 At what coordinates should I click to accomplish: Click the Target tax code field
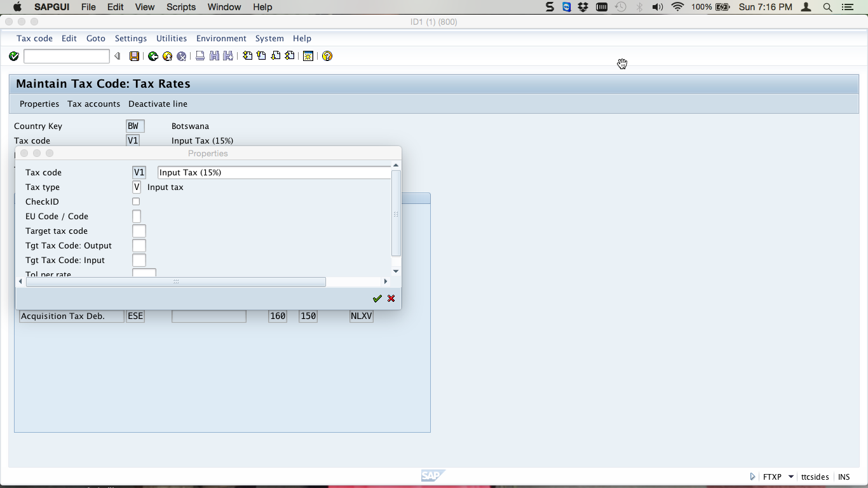pos(139,231)
